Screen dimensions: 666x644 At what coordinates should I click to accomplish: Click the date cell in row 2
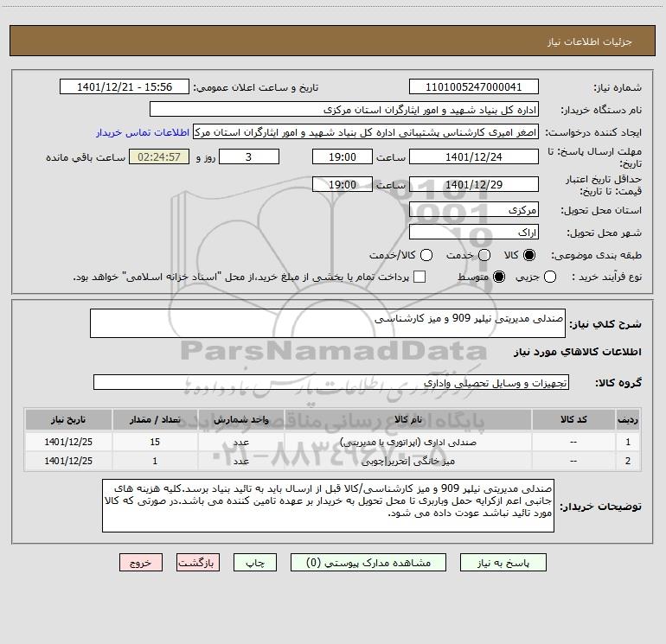(x=68, y=461)
